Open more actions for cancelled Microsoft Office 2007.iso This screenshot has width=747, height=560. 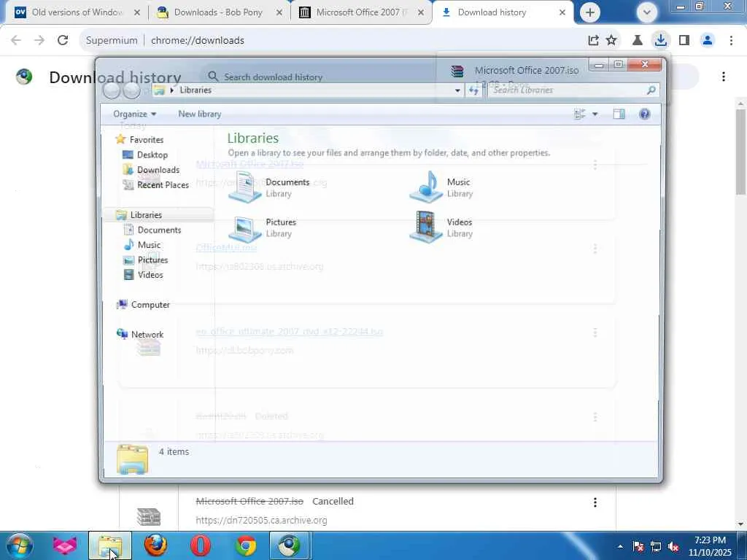595,502
